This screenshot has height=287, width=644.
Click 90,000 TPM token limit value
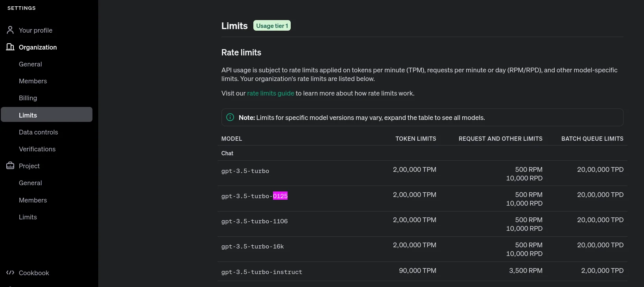417,270
